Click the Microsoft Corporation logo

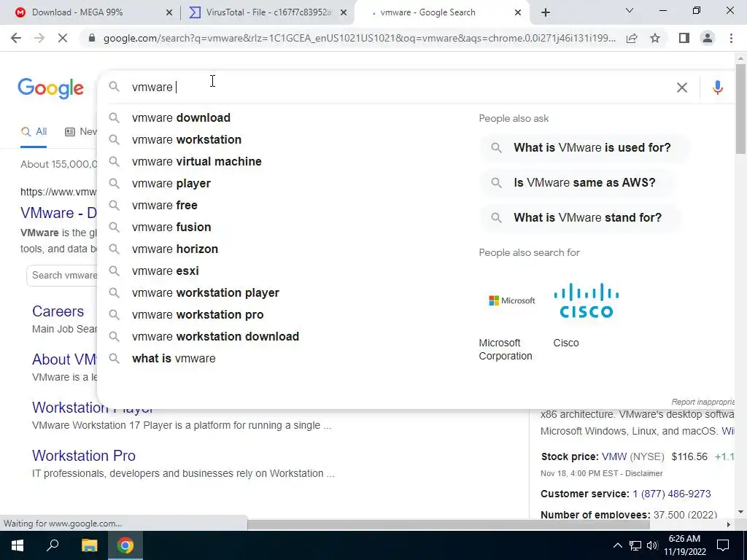tap(511, 300)
